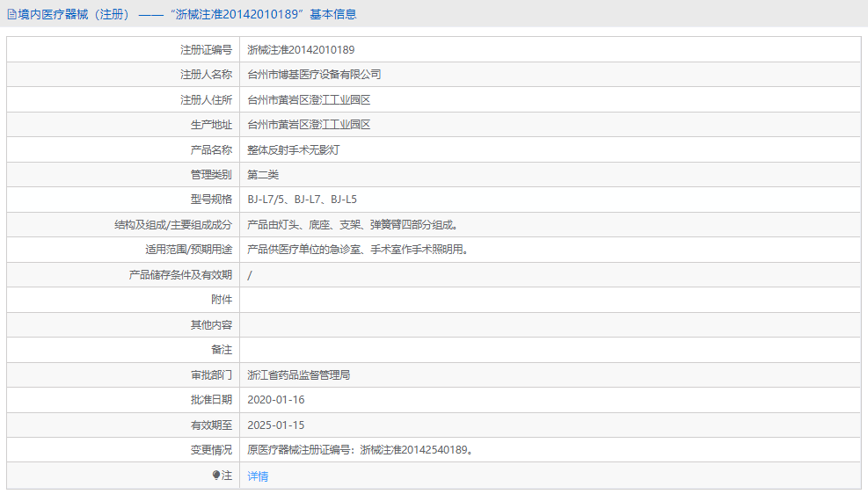Screen dimensions: 868x494
Task: Click the 备注 label
Action: (222, 350)
